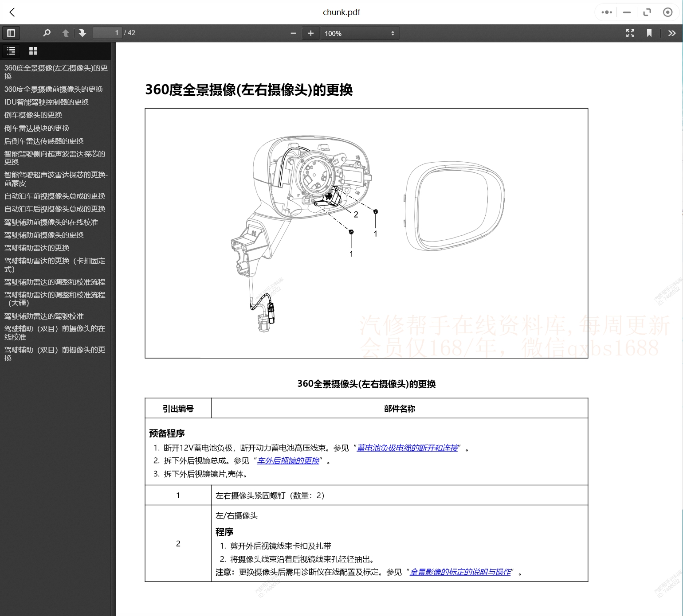Toggle the sidebar panel visibility
The width and height of the screenshot is (683, 616).
[x=11, y=33]
